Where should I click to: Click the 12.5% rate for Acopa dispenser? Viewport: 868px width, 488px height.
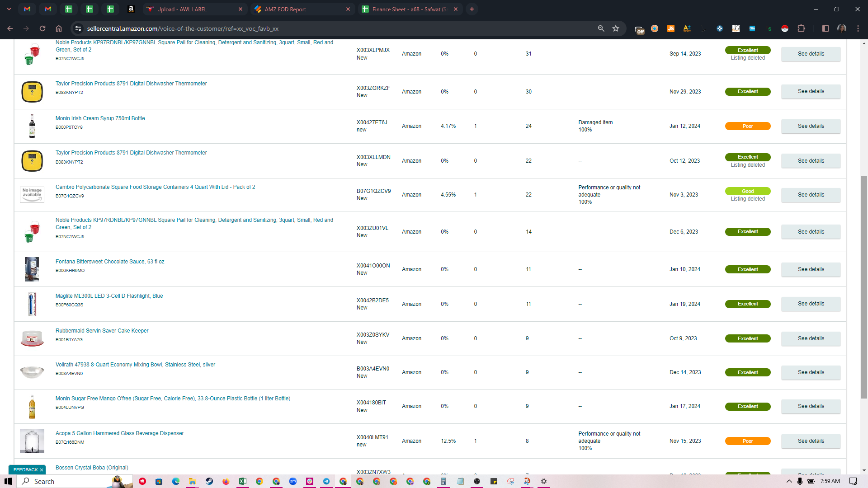coord(448,441)
